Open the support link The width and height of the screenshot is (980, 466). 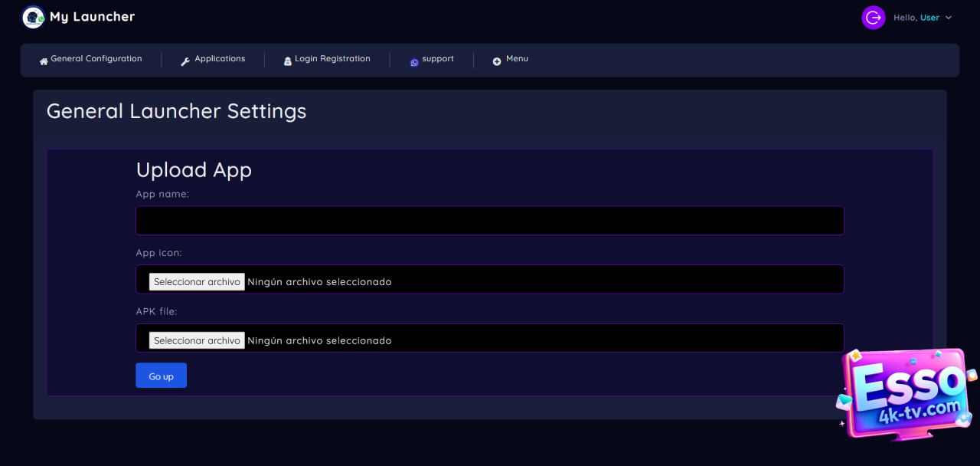coord(438,59)
